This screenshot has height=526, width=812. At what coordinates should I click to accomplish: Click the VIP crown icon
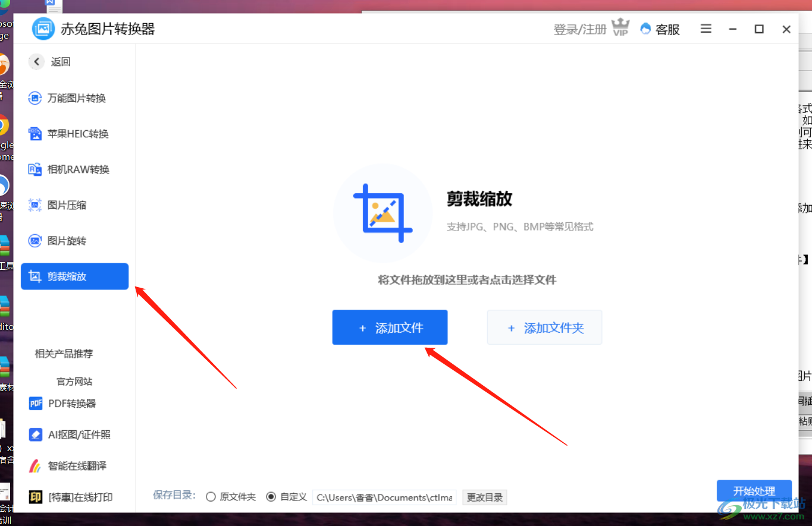[620, 27]
